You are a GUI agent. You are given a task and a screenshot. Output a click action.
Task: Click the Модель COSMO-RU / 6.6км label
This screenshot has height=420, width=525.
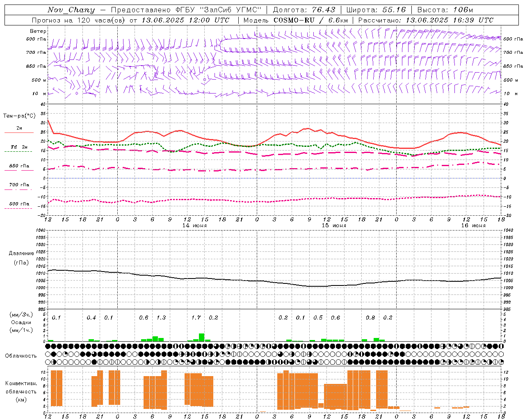point(295,20)
